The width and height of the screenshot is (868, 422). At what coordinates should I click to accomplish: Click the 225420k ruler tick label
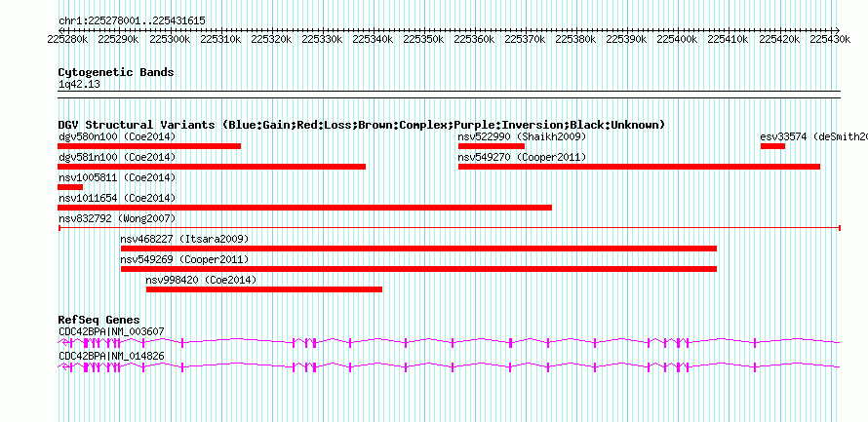(x=780, y=39)
